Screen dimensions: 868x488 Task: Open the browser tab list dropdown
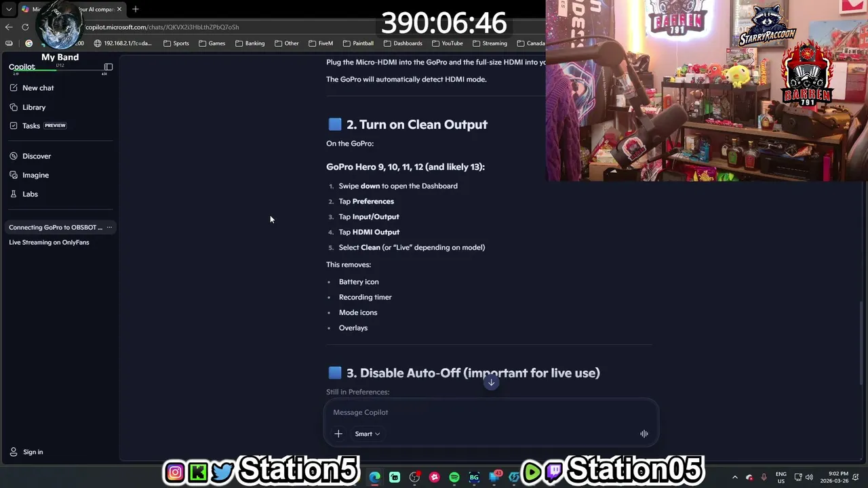(9, 9)
